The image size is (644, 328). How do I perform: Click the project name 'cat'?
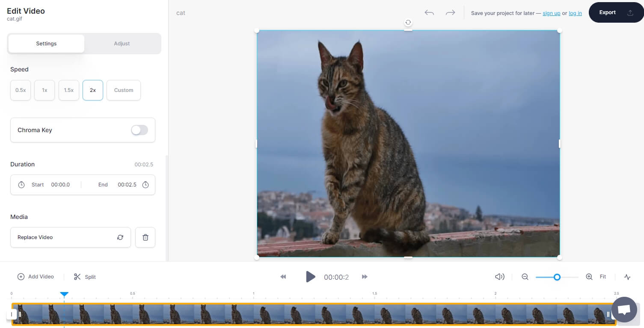click(x=181, y=13)
